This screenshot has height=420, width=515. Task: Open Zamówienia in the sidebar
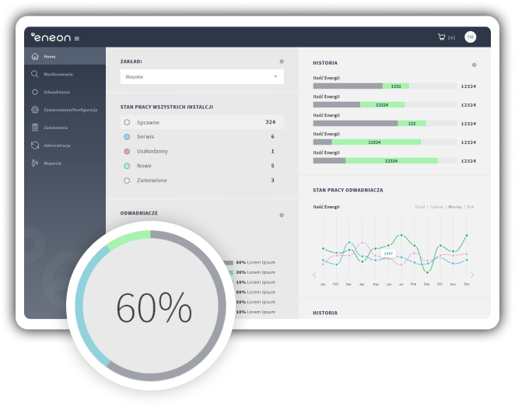pos(56,128)
